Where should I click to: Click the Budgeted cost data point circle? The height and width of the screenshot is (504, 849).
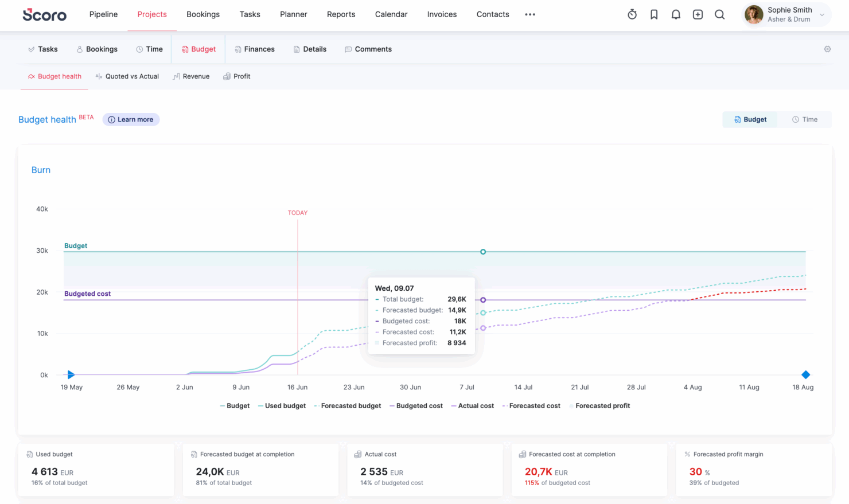pyautogui.click(x=483, y=300)
